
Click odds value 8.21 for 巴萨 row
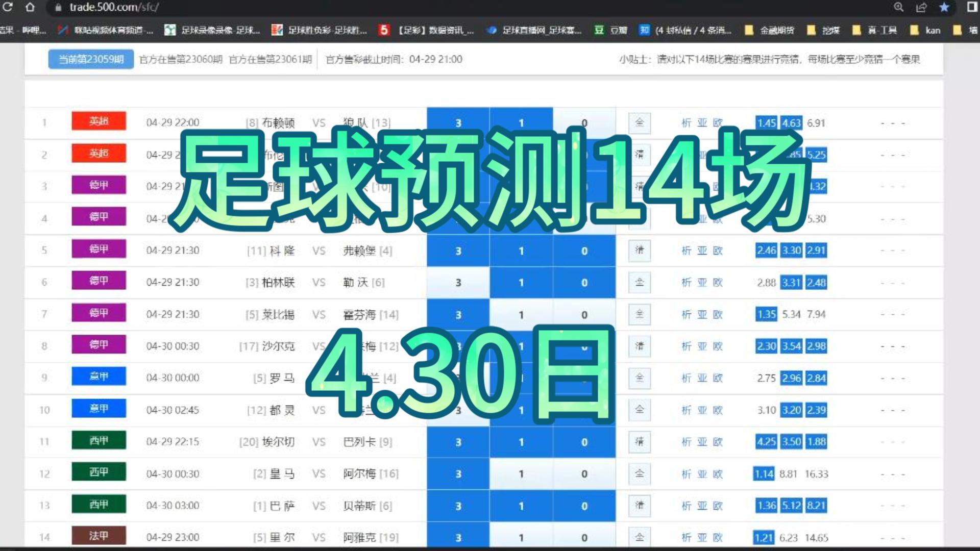tap(816, 506)
